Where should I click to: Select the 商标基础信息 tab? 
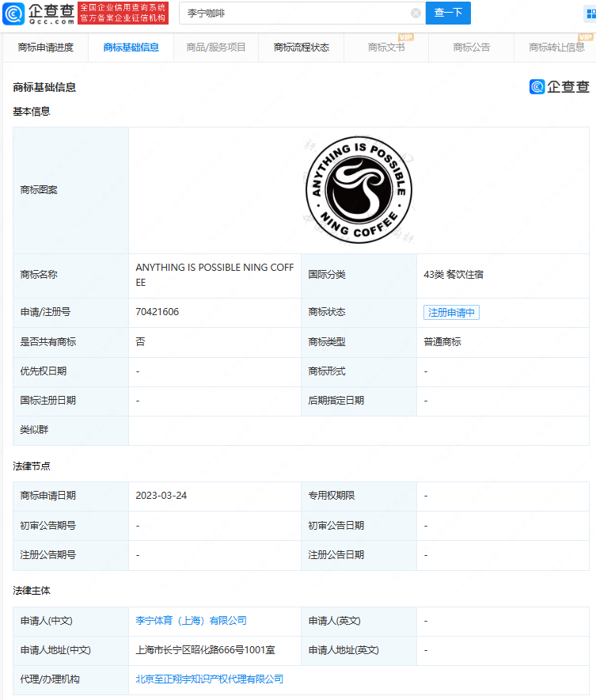(131, 48)
